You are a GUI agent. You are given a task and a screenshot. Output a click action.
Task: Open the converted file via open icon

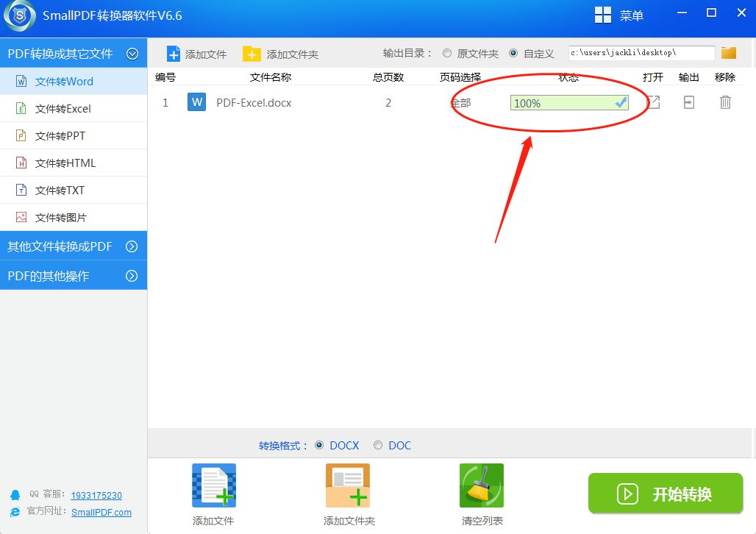coord(653,102)
